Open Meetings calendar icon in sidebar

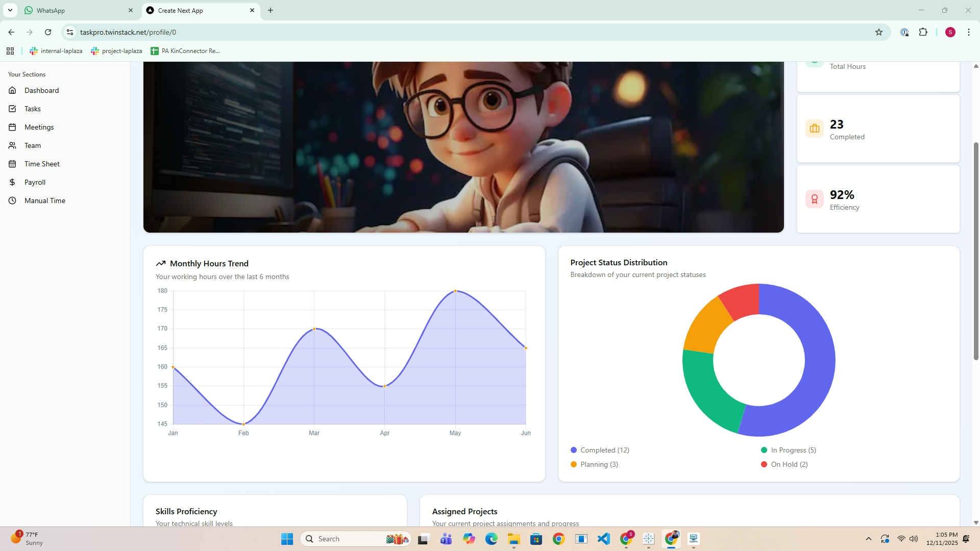12,127
